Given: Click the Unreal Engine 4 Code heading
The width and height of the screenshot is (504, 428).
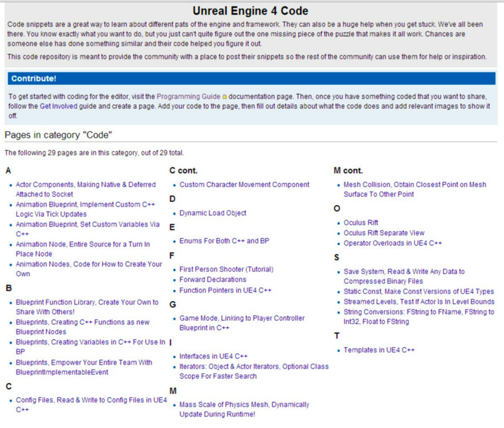Looking at the screenshot, I should [250, 11].
